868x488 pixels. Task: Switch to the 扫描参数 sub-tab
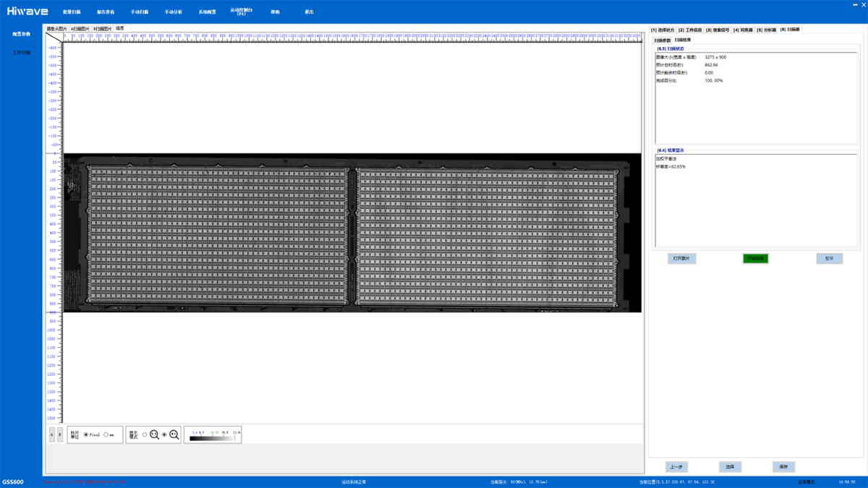662,40
